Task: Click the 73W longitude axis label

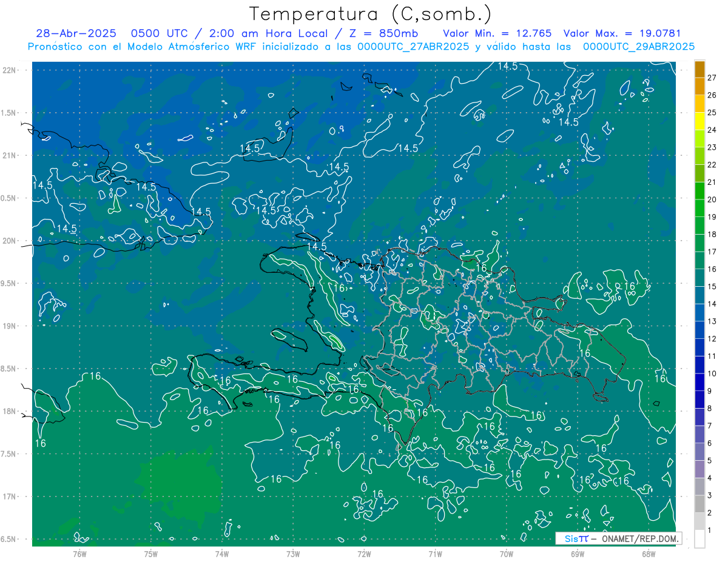Action: pos(293,554)
